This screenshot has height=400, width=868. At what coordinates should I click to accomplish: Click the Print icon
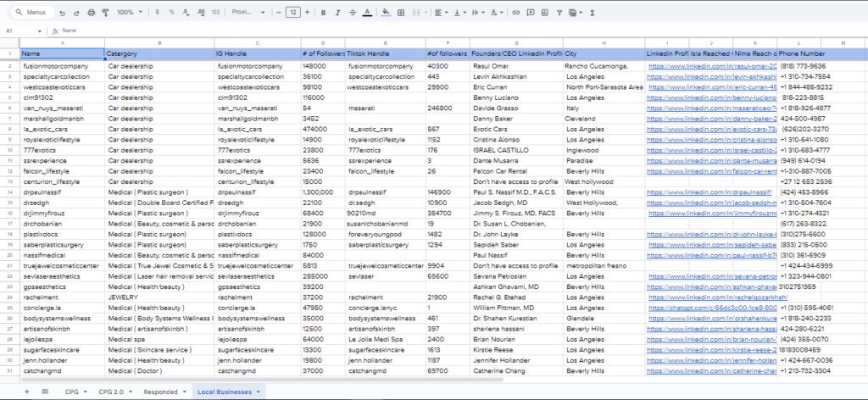click(92, 12)
